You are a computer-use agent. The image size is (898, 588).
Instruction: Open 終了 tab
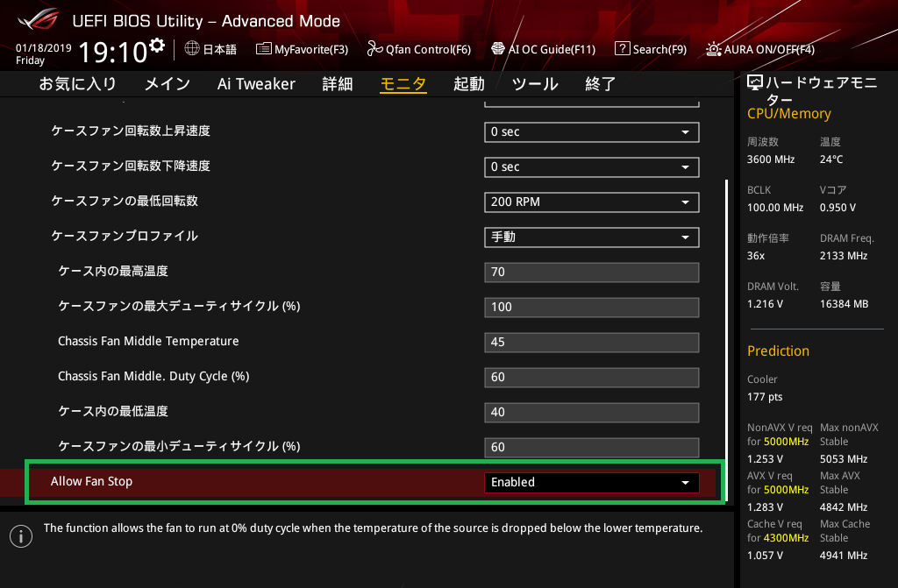pos(600,84)
